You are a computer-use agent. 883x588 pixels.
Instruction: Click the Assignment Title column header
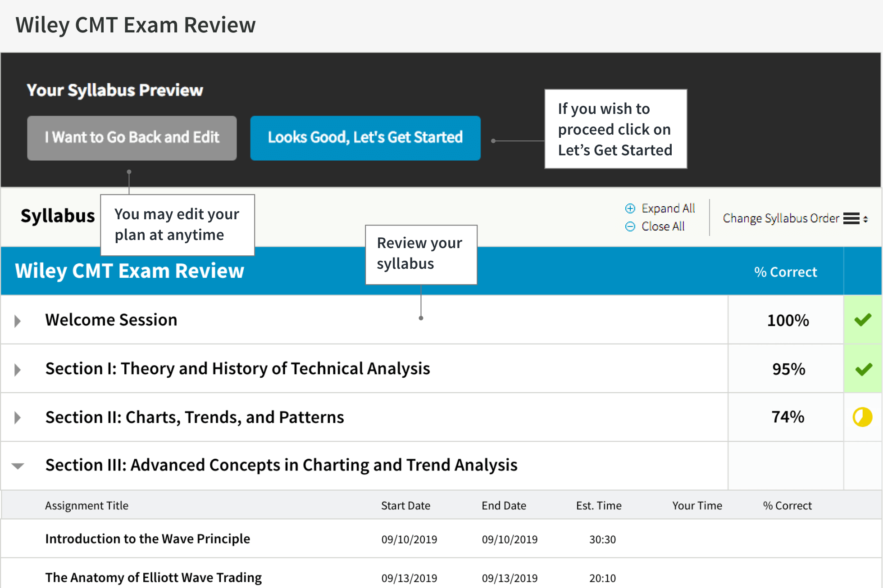pyautogui.click(x=86, y=506)
